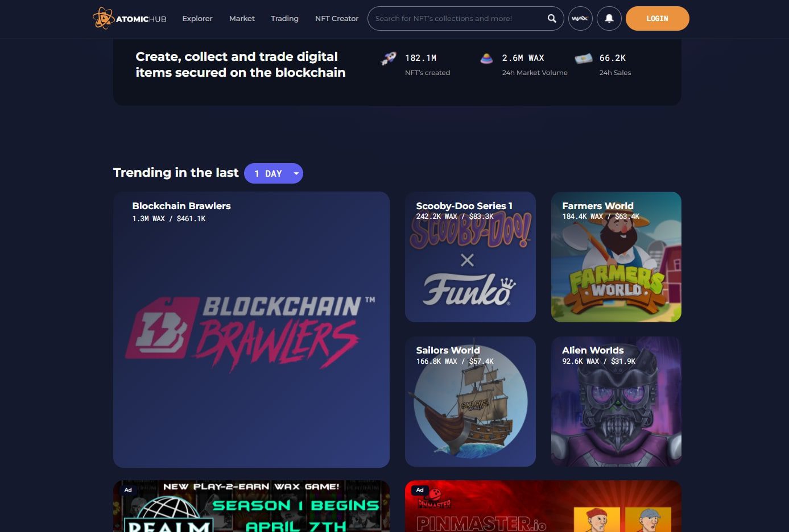Click the 182.1M NFTs created value
789x532 pixels.
click(x=421, y=58)
